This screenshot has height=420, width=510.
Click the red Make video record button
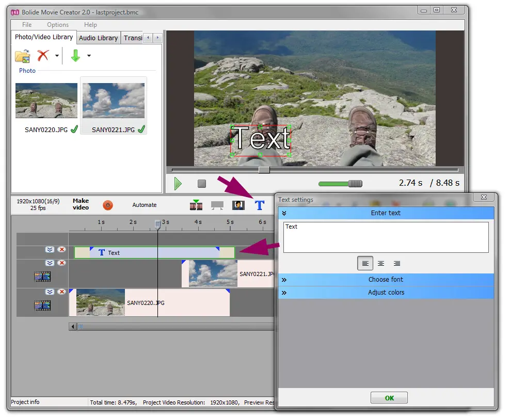pos(107,205)
